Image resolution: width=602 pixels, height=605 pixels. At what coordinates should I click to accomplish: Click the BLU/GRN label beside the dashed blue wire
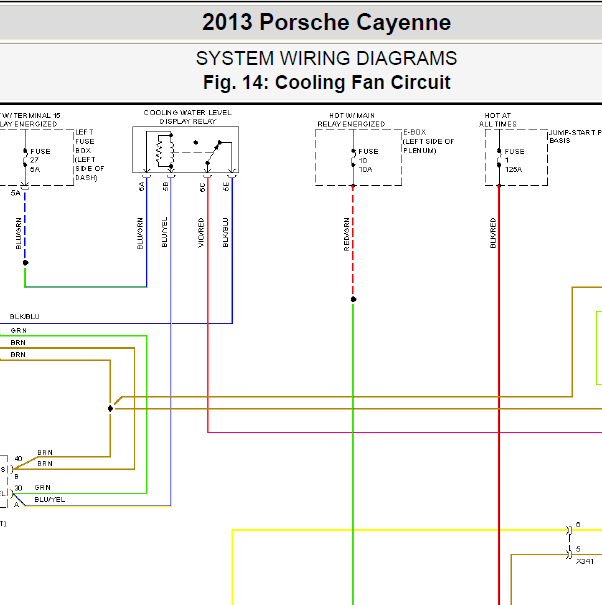coord(18,233)
